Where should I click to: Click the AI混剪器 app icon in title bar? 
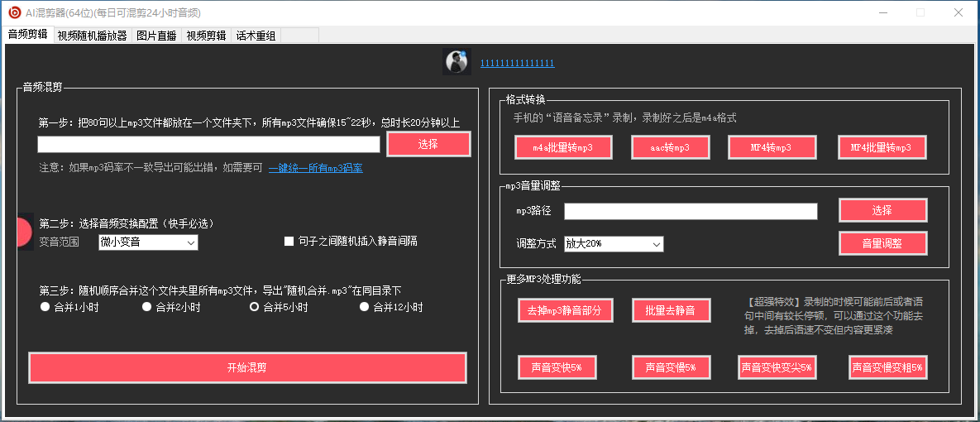coord(14,12)
